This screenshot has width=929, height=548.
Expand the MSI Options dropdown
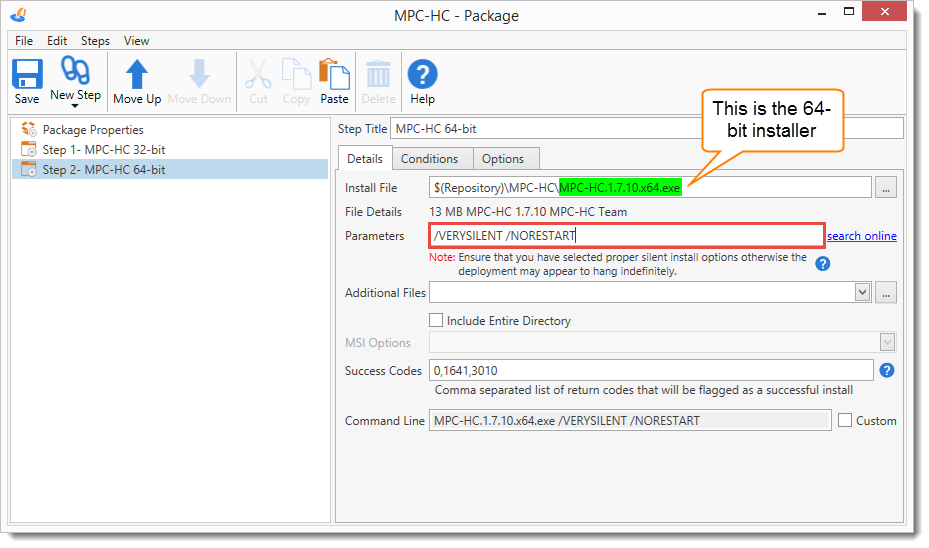(887, 342)
